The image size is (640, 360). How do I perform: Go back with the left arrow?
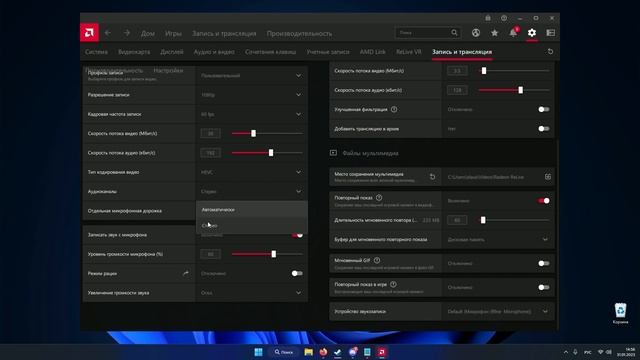click(x=108, y=33)
